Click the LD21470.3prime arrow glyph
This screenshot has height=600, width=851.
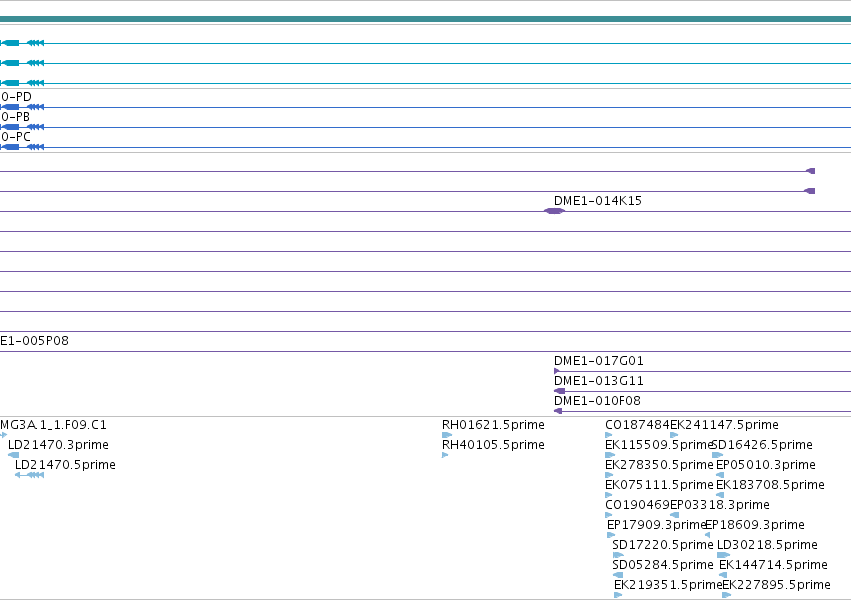tap(14, 455)
